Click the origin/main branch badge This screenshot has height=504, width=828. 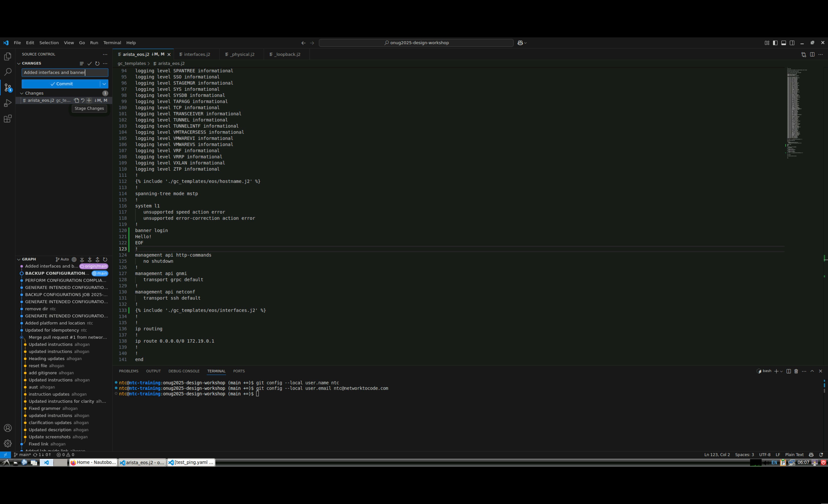(x=94, y=266)
